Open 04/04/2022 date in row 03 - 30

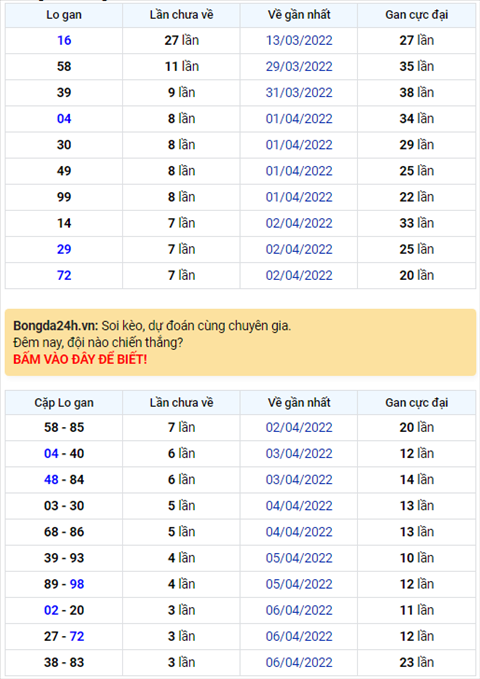pyautogui.click(x=299, y=506)
